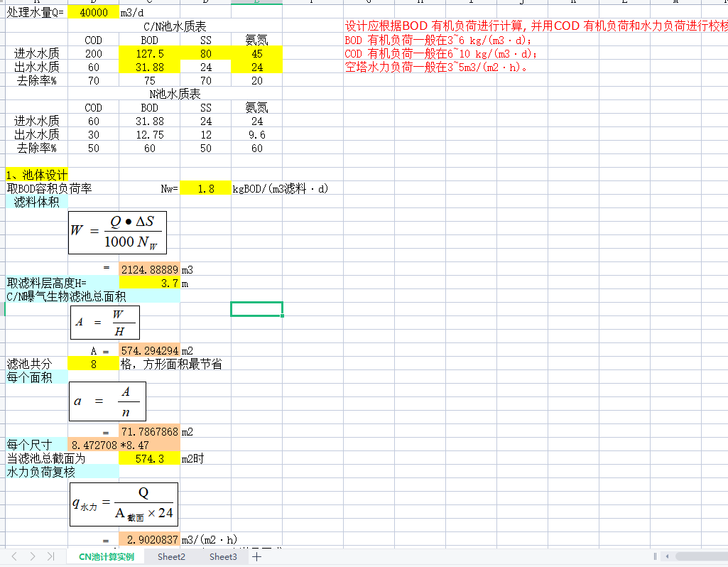The image size is (728, 567).
Task: Go to previous sheet arrow
Action: point(14,556)
